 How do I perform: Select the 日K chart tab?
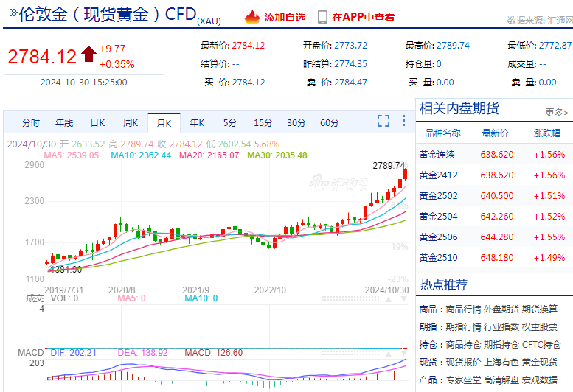coord(97,123)
